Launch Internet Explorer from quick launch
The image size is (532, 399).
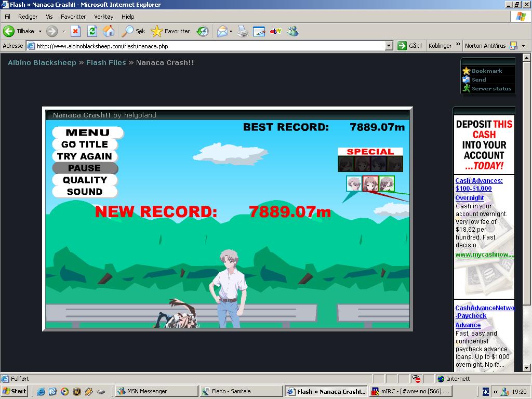(x=41, y=392)
